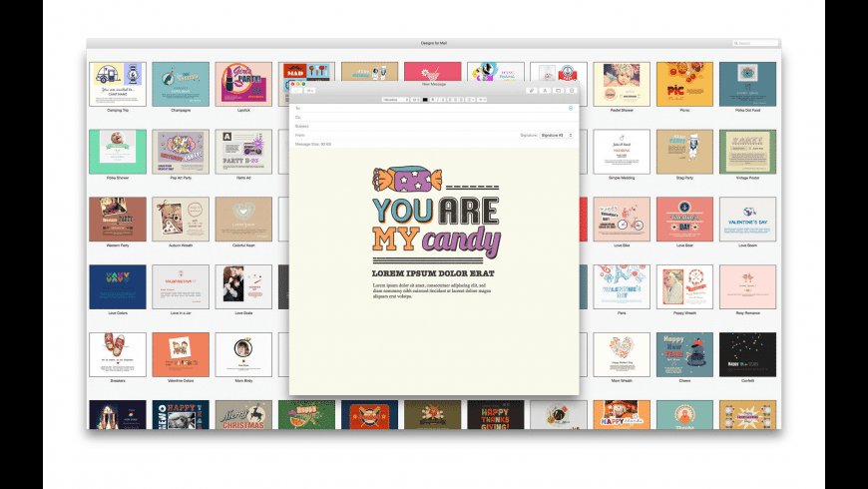The image size is (868, 489).
Task: Select the Colorful Heart design thumbnail
Action: click(x=243, y=220)
